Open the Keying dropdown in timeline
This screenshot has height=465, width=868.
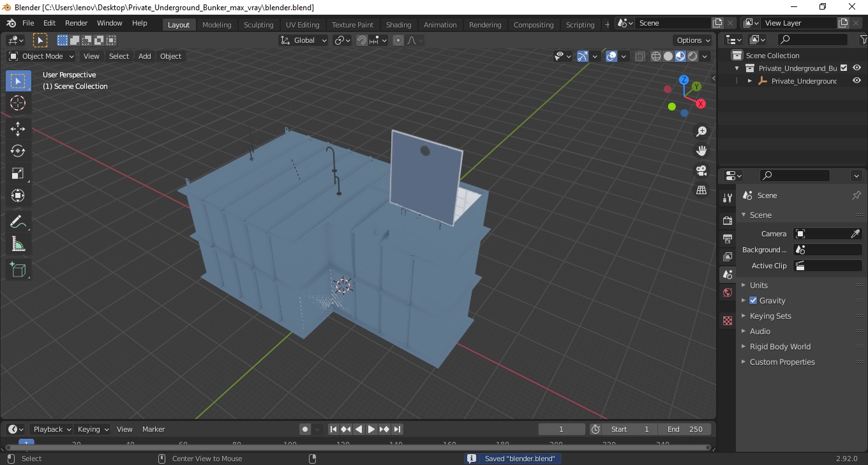93,429
